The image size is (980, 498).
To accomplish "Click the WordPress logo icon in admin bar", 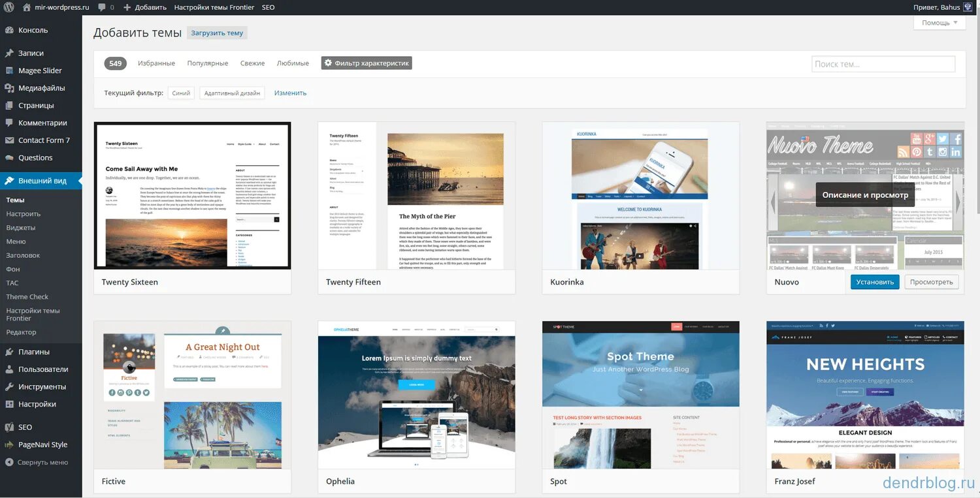I will point(9,8).
